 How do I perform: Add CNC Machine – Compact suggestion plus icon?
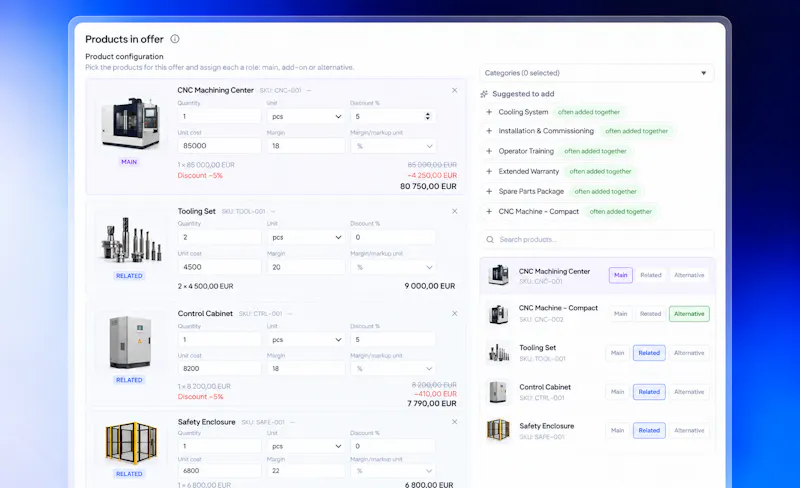[489, 211]
